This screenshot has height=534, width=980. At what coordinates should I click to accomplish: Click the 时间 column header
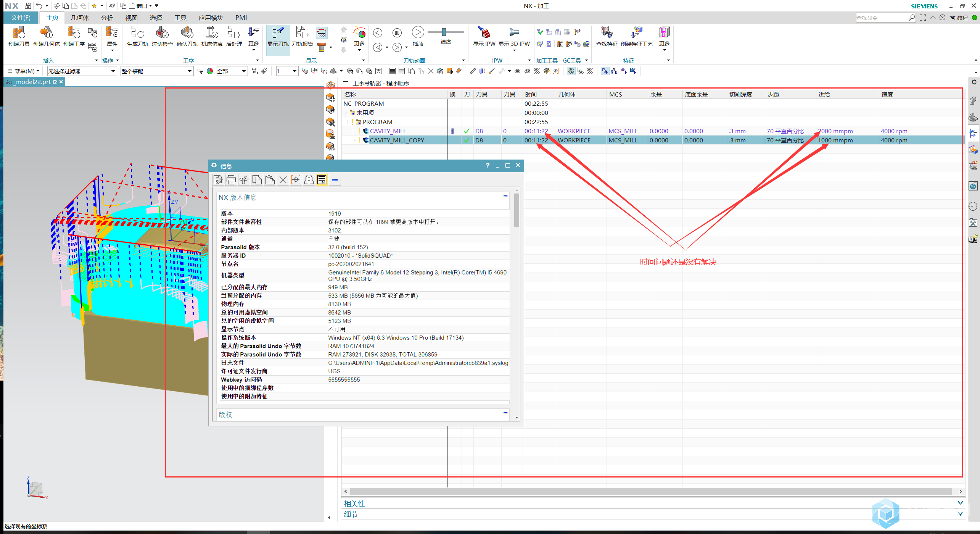pos(539,95)
